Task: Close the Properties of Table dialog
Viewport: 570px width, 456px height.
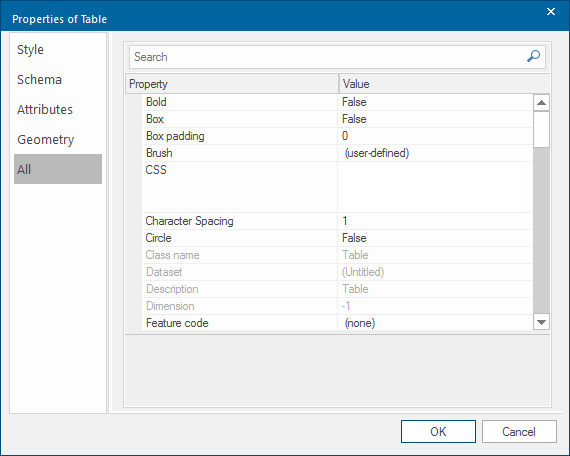Action: pyautogui.click(x=551, y=12)
